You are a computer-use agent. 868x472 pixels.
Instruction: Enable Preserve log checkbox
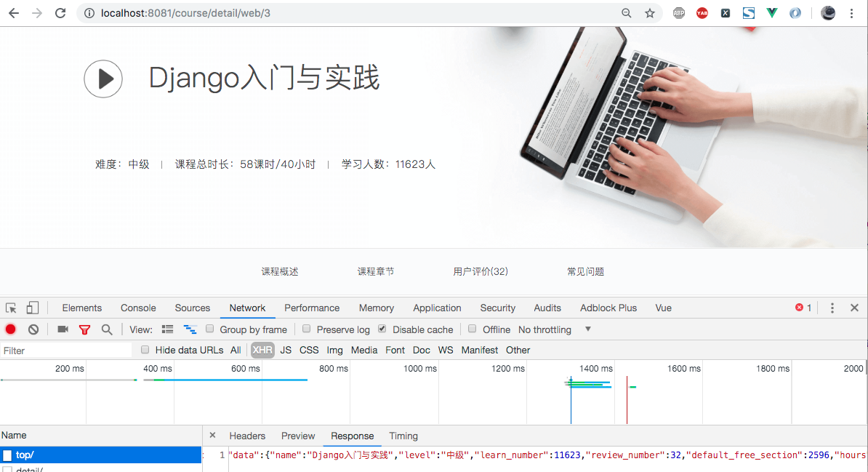(x=306, y=329)
